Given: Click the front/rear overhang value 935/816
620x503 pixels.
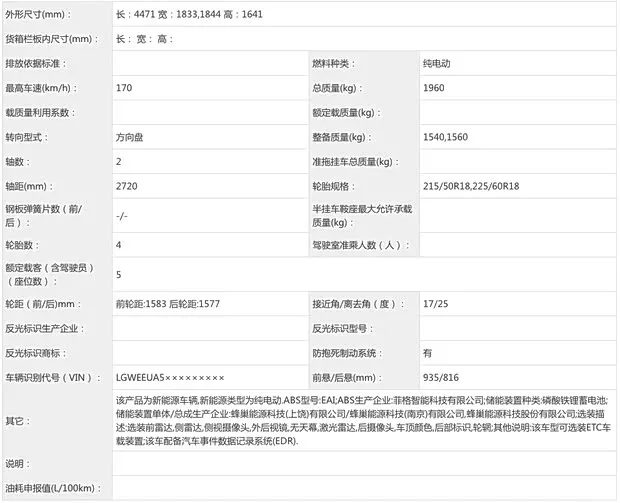Looking at the screenshot, I should tap(442, 378).
